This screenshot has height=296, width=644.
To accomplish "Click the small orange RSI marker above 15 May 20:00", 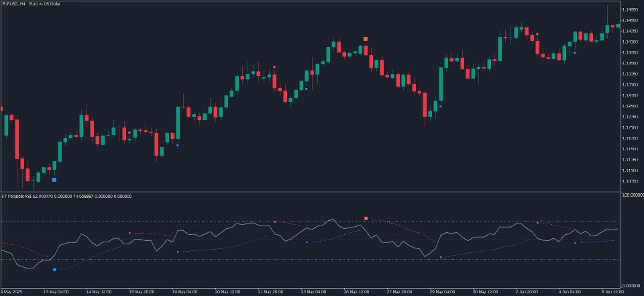I will point(129,233).
